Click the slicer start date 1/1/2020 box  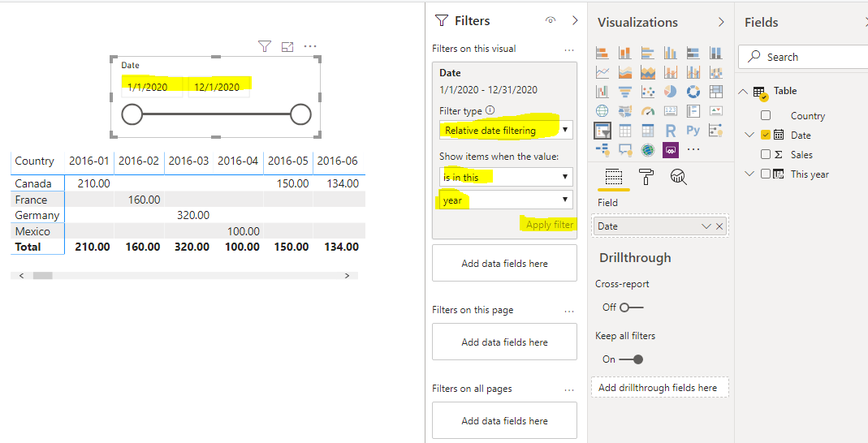pyautogui.click(x=152, y=87)
